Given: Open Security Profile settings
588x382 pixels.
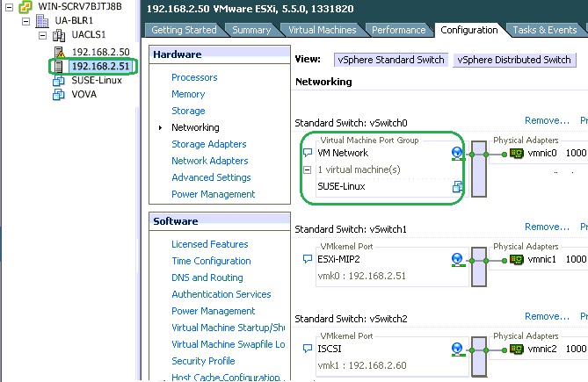Looking at the screenshot, I should pyautogui.click(x=203, y=361).
